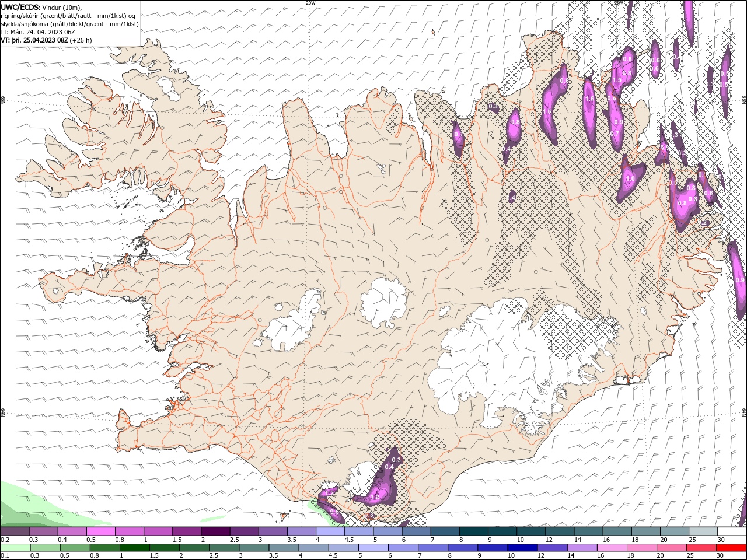Select the dark purple upper swatch labeled 2
747x560 pixels.
(x=215, y=531)
